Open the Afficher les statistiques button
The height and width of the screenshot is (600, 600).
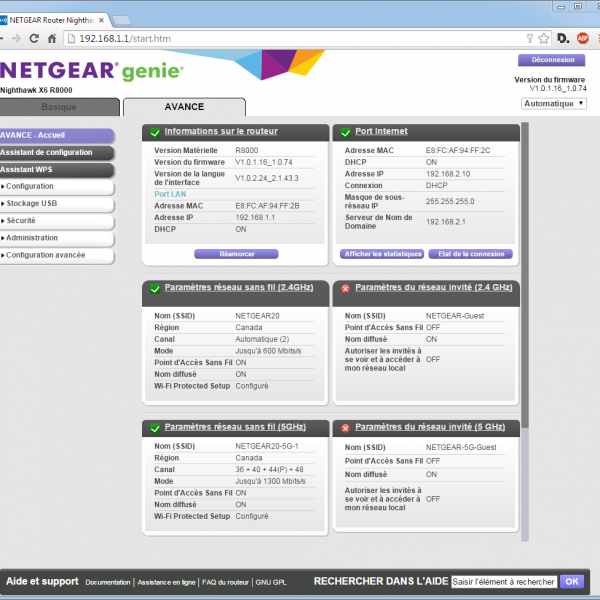pos(382,254)
